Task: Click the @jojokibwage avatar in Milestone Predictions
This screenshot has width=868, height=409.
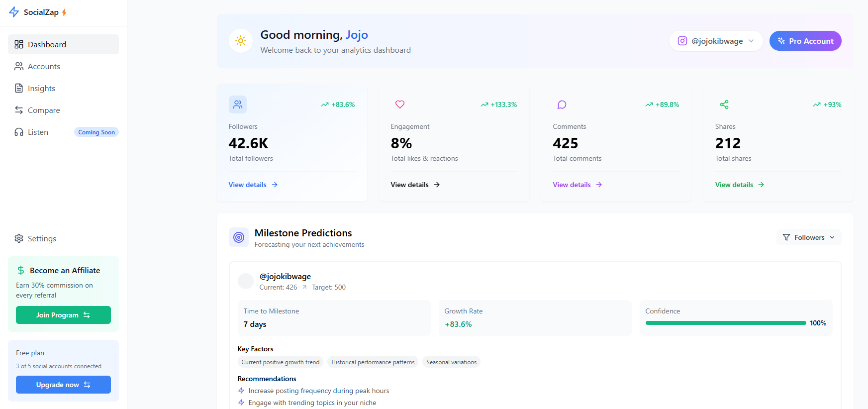Action: pos(246,281)
